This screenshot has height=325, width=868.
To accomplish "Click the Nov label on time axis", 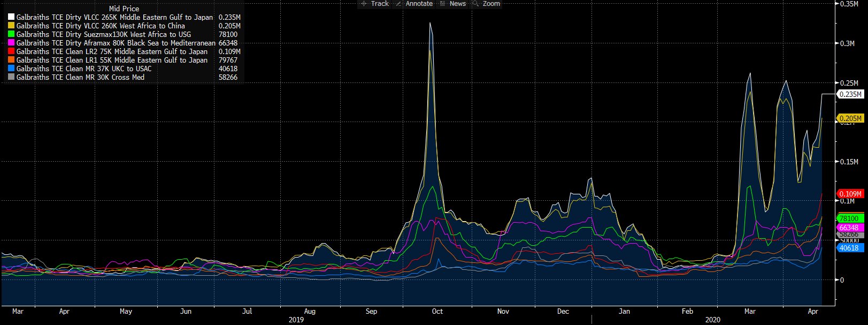I will click(503, 311).
